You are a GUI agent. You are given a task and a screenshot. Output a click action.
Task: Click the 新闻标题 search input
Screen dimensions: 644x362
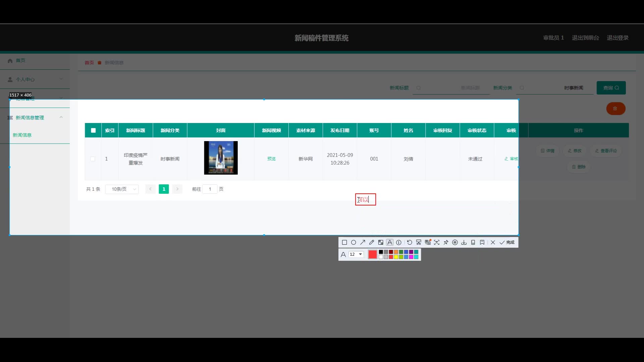451,88
